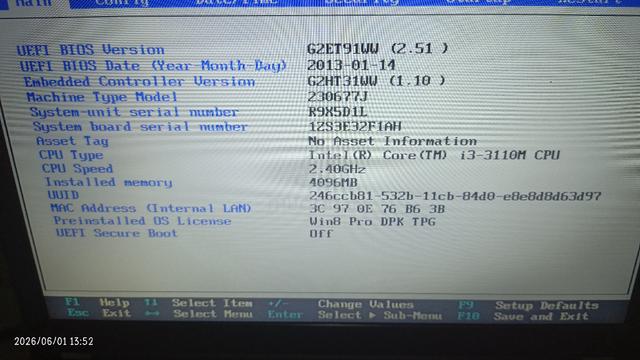
Task: Click the 'Select ▶ Sub-Menu' footer hint
Action: pos(380,315)
